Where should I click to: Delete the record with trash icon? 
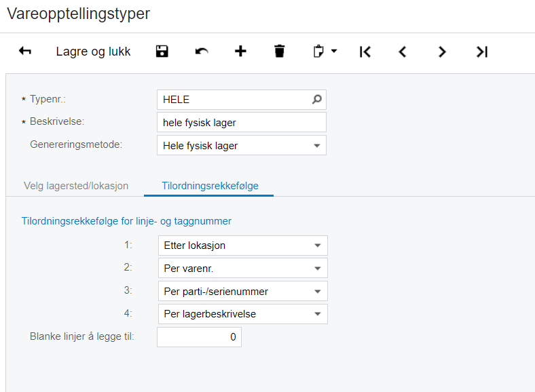tap(280, 51)
